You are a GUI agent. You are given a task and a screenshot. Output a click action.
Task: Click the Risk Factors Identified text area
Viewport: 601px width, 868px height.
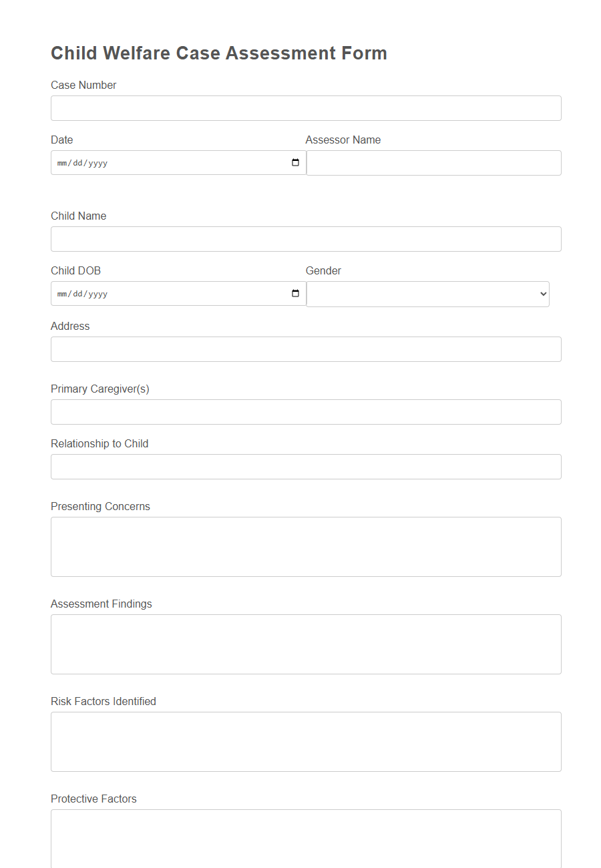point(306,741)
